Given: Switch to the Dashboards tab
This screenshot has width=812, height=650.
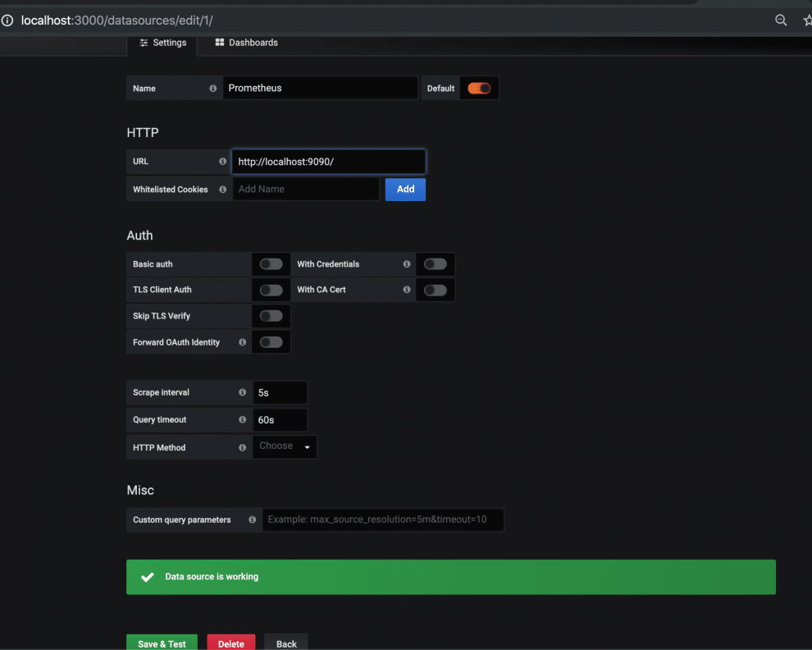Looking at the screenshot, I should coord(245,42).
